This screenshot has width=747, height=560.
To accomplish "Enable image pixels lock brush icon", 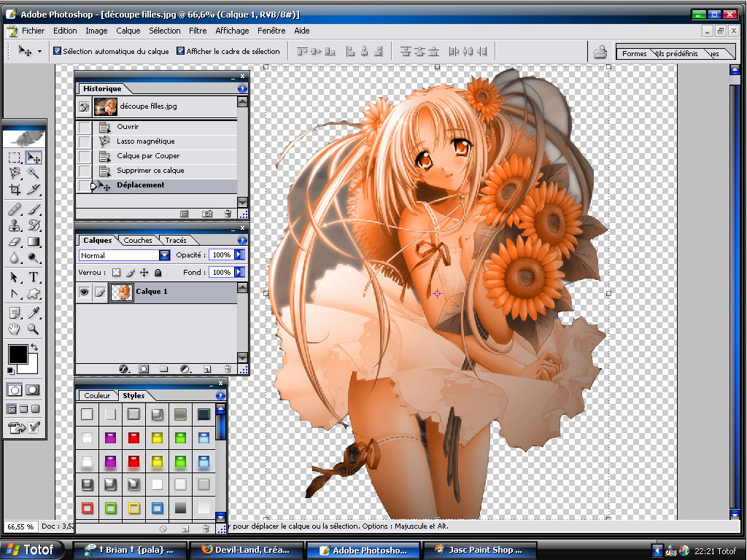I will pyautogui.click(x=131, y=273).
